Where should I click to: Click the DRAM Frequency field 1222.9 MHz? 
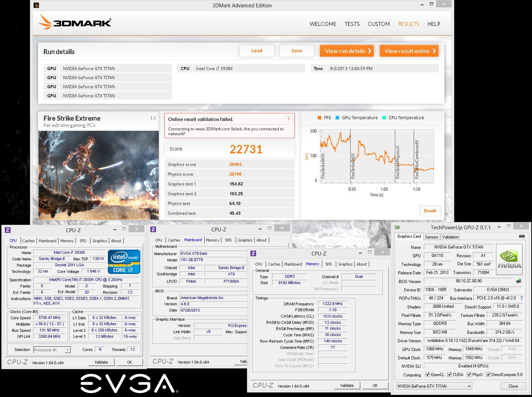(333, 304)
